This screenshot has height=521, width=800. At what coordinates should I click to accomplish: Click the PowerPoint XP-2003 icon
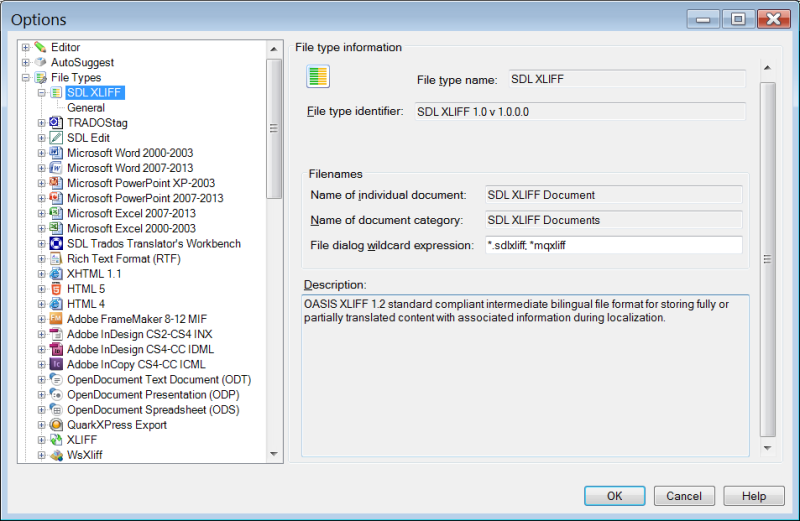click(56, 183)
